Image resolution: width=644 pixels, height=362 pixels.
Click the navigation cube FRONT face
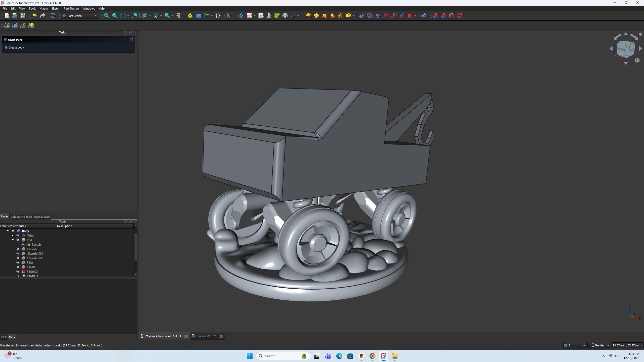pos(621,49)
